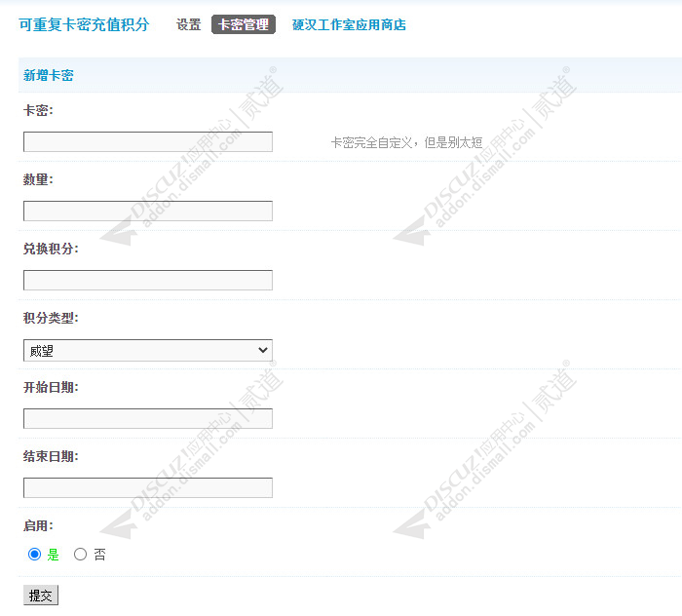Focus the 结束日期 input field
This screenshot has width=682, height=616.
click(148, 487)
